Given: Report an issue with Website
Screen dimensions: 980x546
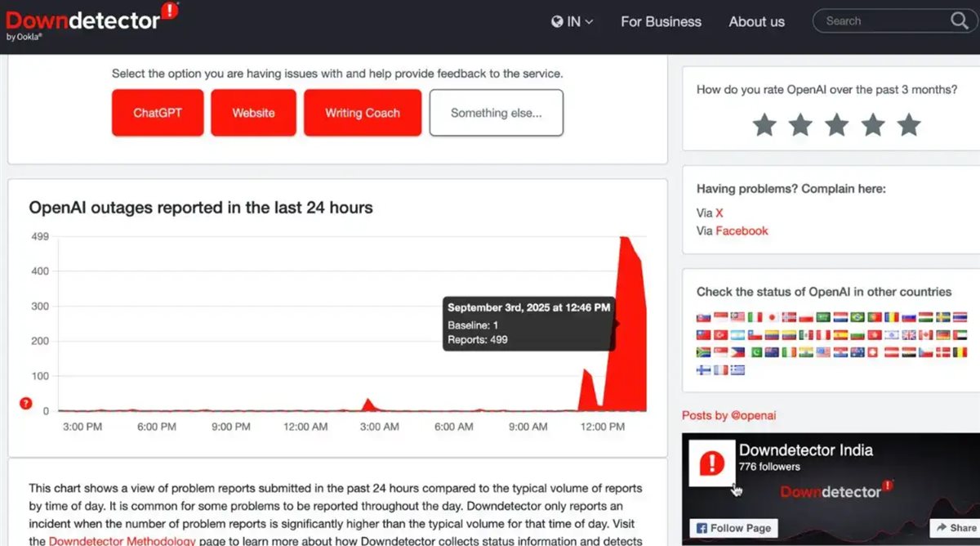Looking at the screenshot, I should pyautogui.click(x=253, y=113).
